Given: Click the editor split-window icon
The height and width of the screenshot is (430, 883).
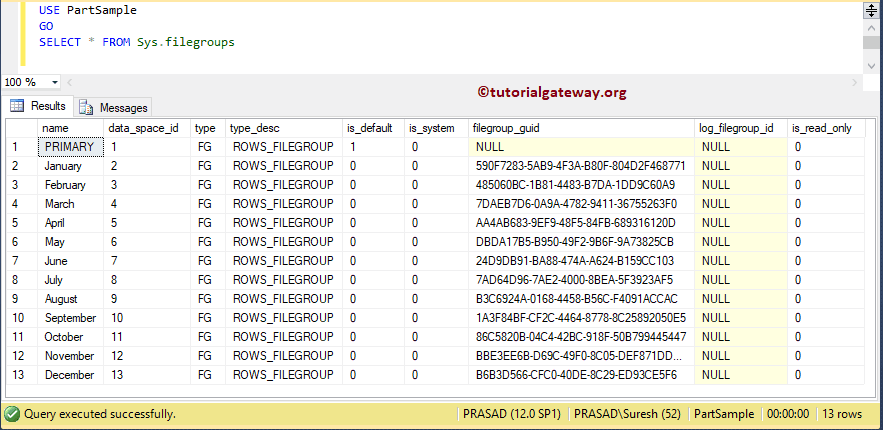Looking at the screenshot, I should coord(872,11).
